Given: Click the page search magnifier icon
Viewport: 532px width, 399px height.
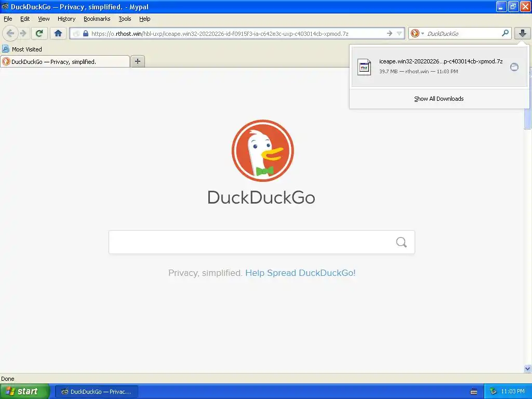Looking at the screenshot, I should [402, 242].
